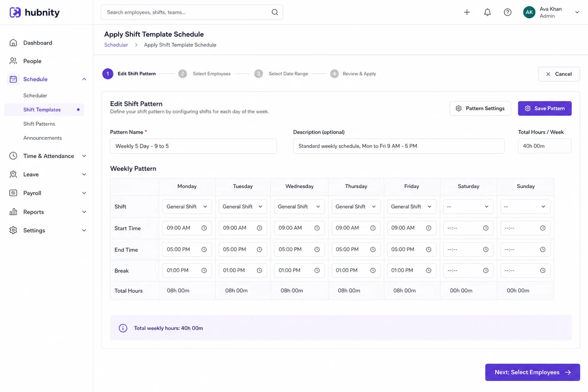Open Saturday shift dropdown
The height and width of the screenshot is (392, 588).
(x=468, y=207)
